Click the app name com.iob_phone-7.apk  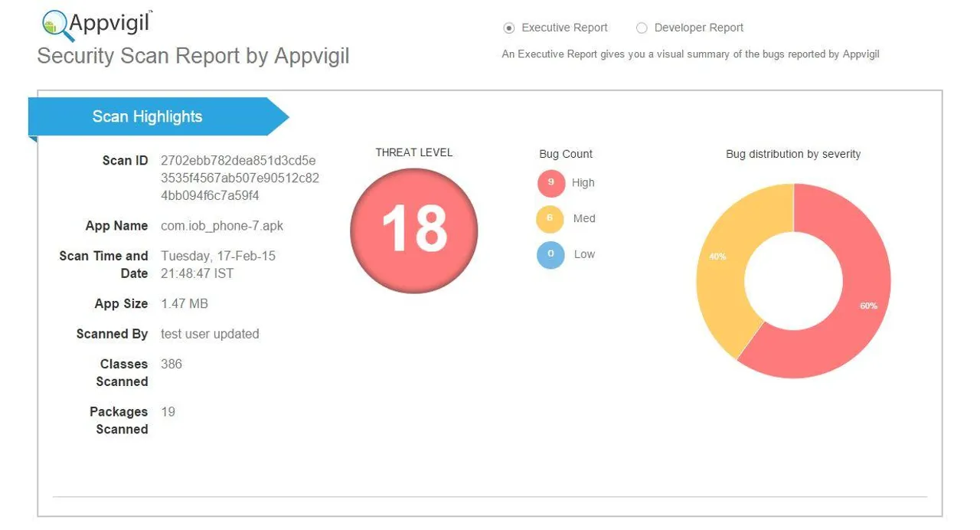pos(222,226)
